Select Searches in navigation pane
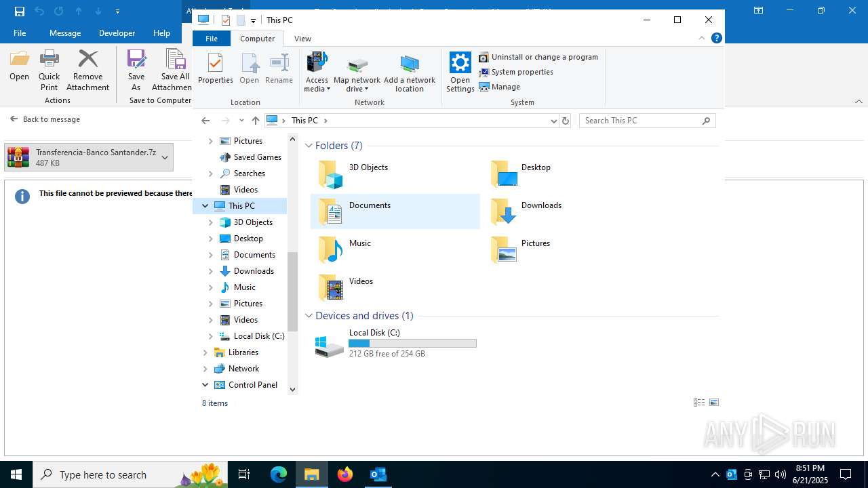The image size is (868, 488). tap(249, 174)
